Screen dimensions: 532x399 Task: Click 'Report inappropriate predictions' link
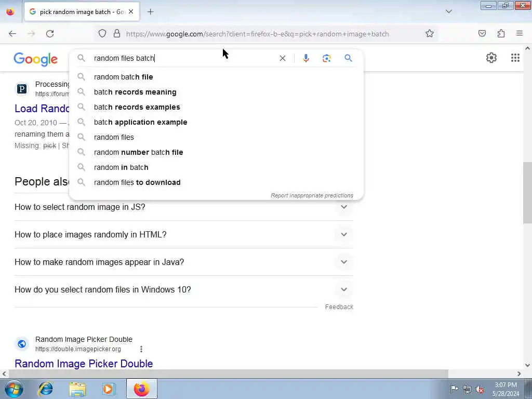tap(312, 195)
